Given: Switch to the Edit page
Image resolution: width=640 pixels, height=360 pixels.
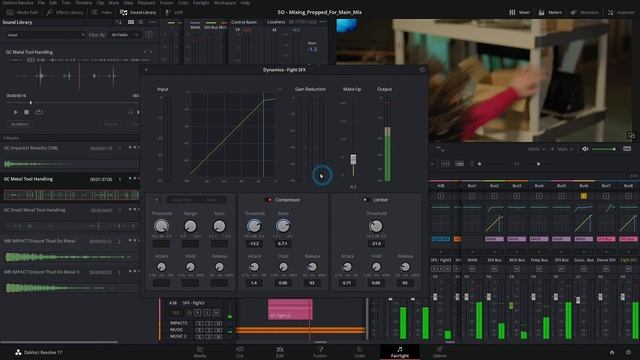Looking at the screenshot, I should point(280,352).
